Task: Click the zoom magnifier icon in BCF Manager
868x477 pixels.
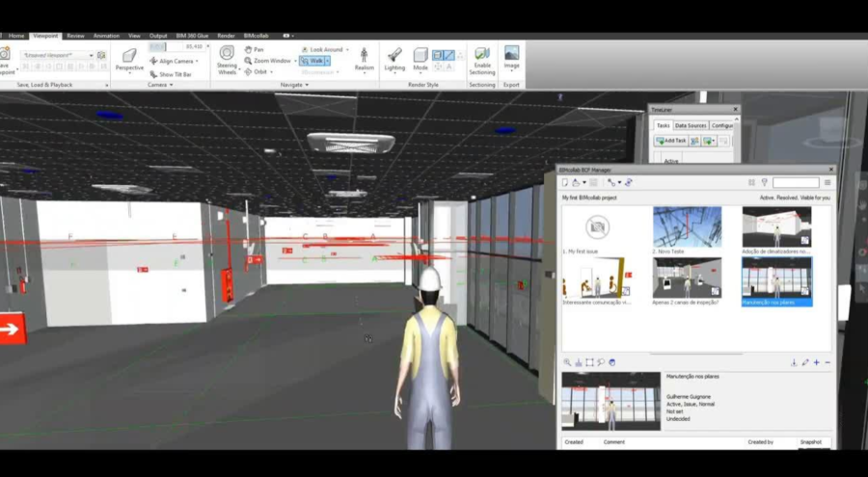Action: (567, 362)
